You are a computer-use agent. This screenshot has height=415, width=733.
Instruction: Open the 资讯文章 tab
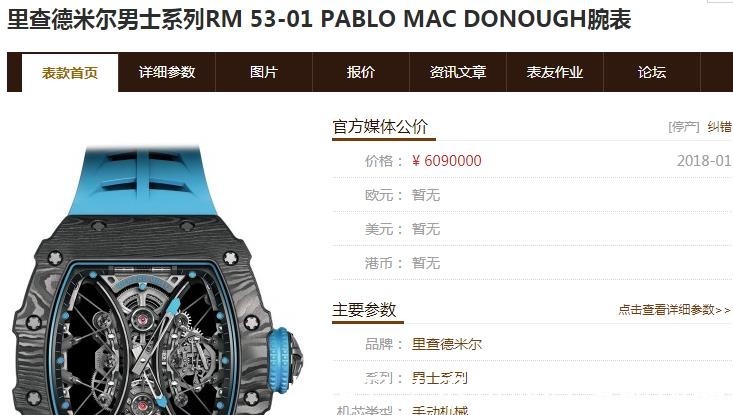pos(458,72)
